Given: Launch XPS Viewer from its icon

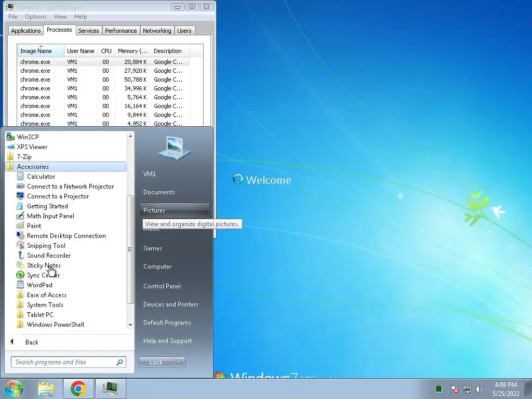Looking at the screenshot, I should tap(10, 147).
